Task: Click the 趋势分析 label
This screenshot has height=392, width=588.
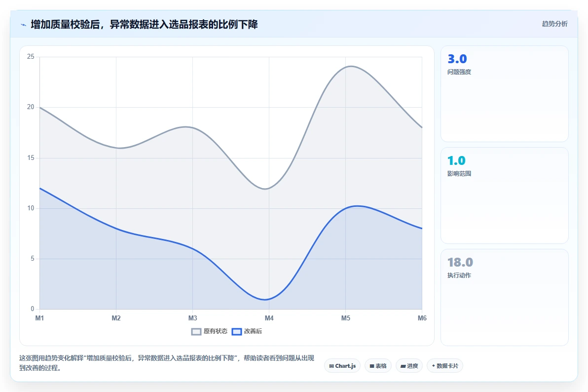Action: click(x=554, y=24)
